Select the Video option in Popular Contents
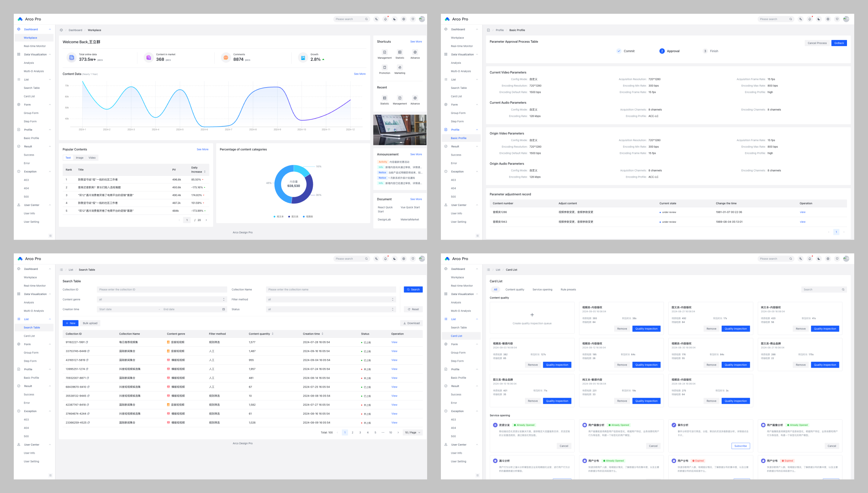 [92, 158]
